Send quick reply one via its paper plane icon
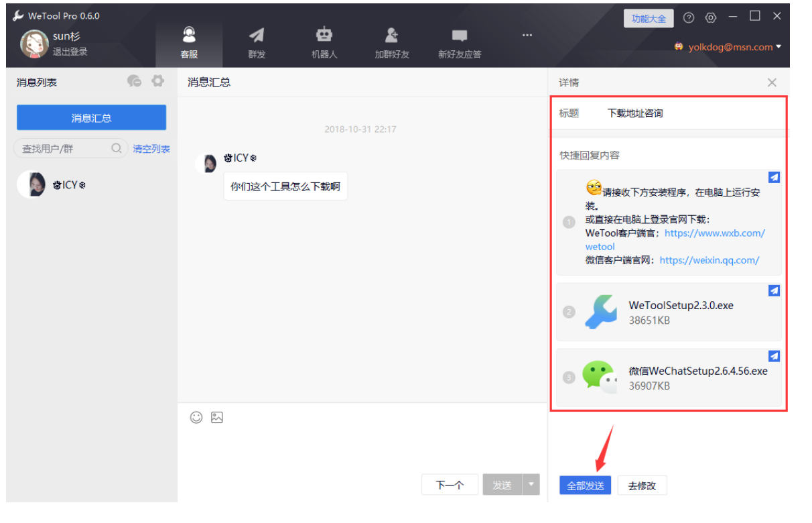This screenshot has height=523, width=812. (x=774, y=177)
